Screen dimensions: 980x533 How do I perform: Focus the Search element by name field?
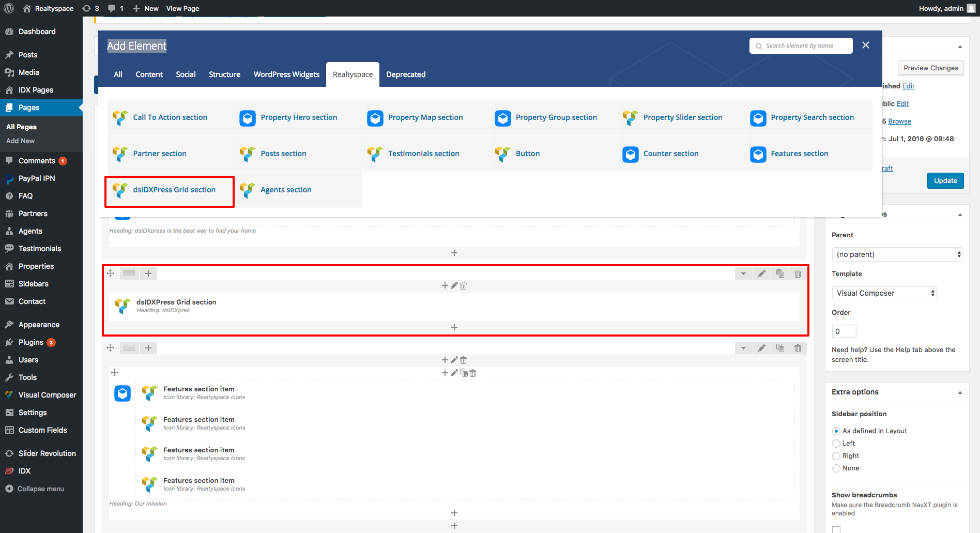pos(801,45)
